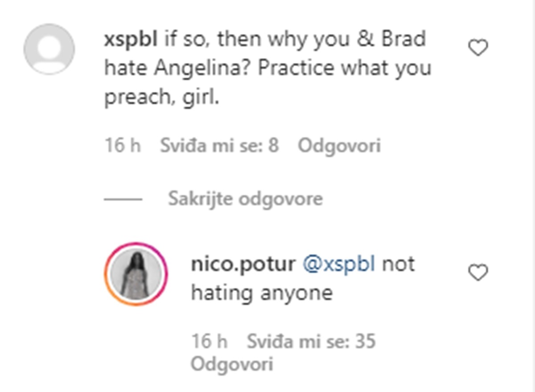Open xspbl's default gray profile avatar
The width and height of the screenshot is (535, 392).
(x=49, y=49)
